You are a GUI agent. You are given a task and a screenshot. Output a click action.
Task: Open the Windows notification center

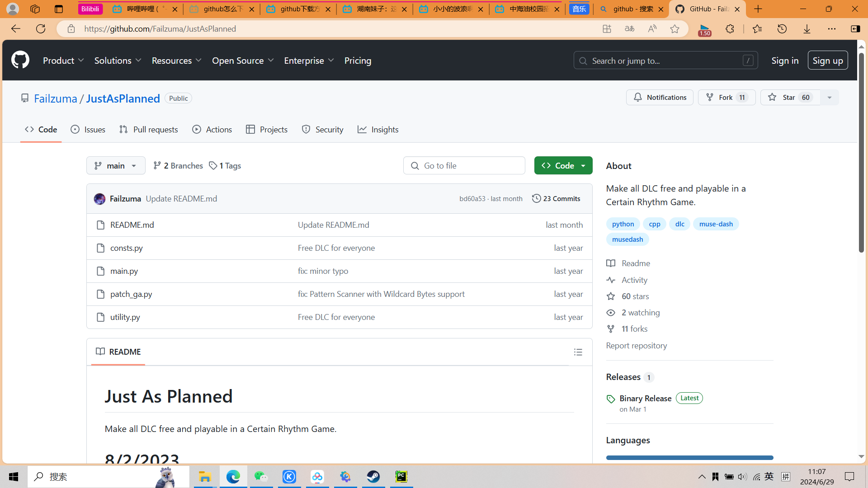point(849,477)
